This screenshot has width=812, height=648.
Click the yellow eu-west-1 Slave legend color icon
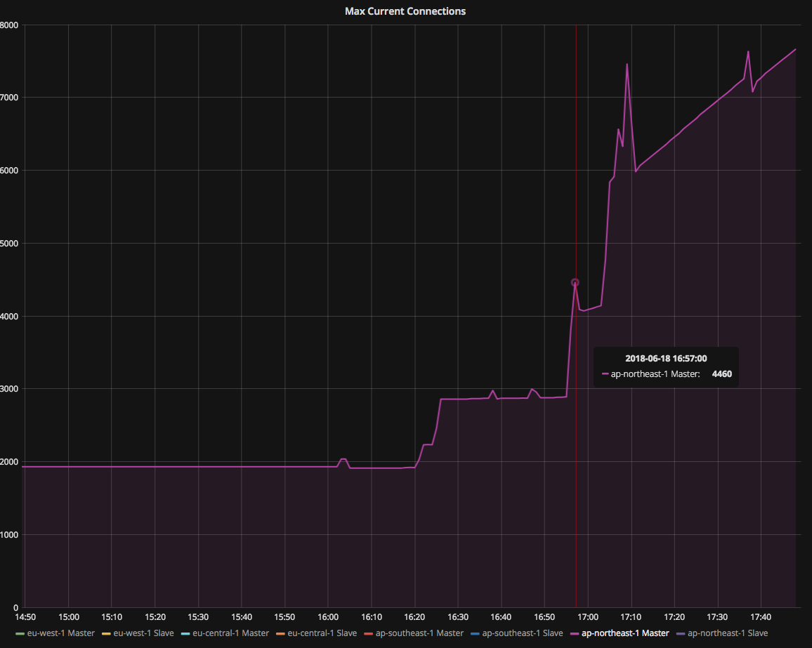point(105,633)
